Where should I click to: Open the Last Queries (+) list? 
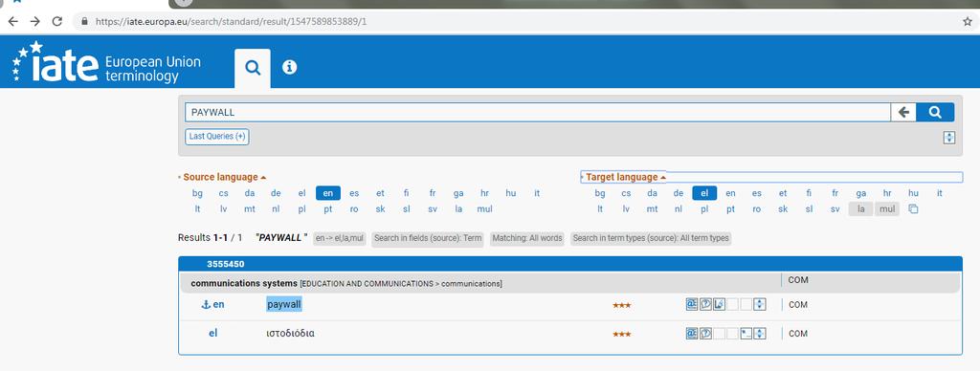click(x=217, y=136)
